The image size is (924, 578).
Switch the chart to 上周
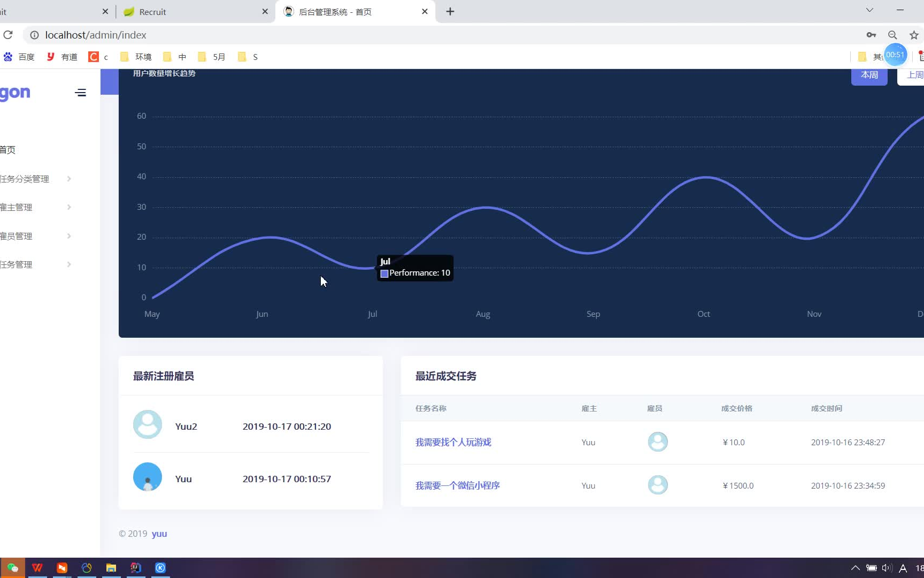(x=912, y=75)
